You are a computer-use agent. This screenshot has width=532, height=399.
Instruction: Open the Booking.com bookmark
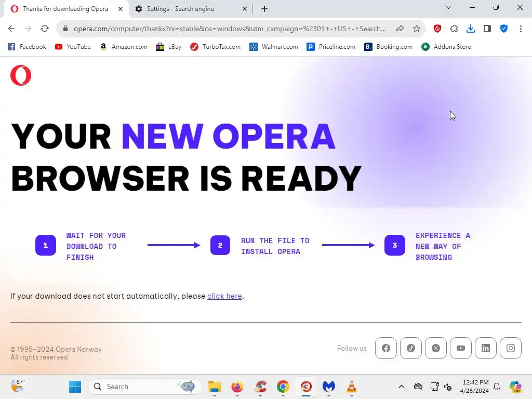(389, 47)
